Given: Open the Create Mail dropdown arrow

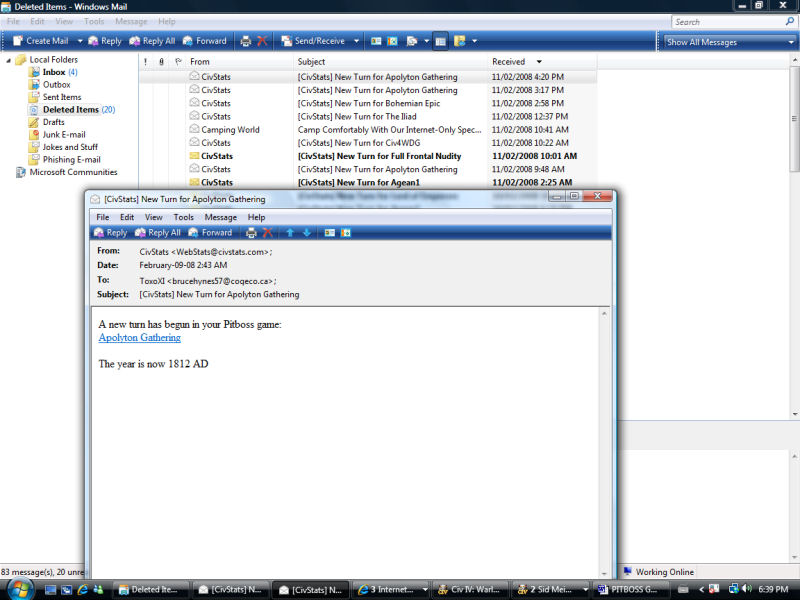Looking at the screenshot, I should (77, 41).
